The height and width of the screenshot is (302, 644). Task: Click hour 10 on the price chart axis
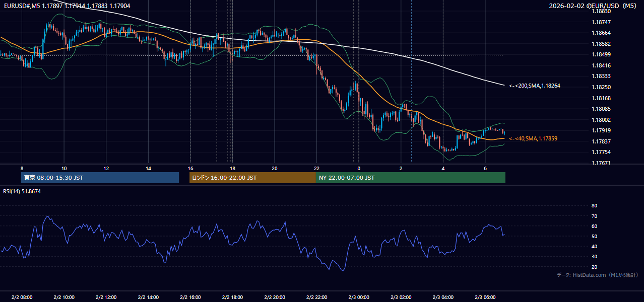coord(64,168)
